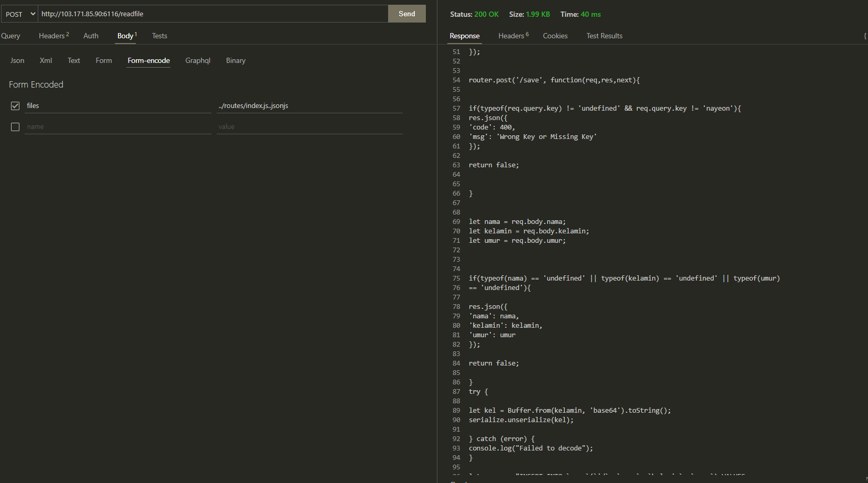
Task: Click line number 54 in response
Action: click(456, 80)
